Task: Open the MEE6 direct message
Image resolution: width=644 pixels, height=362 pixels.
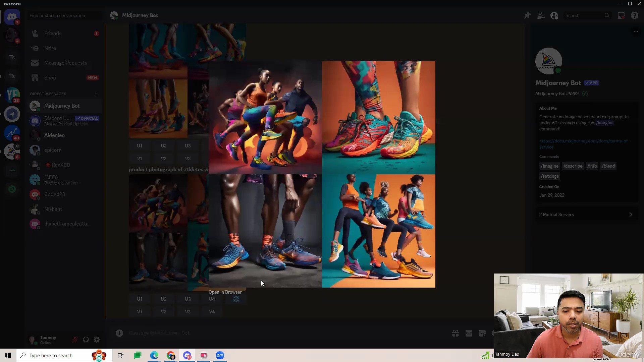Action: point(64,180)
